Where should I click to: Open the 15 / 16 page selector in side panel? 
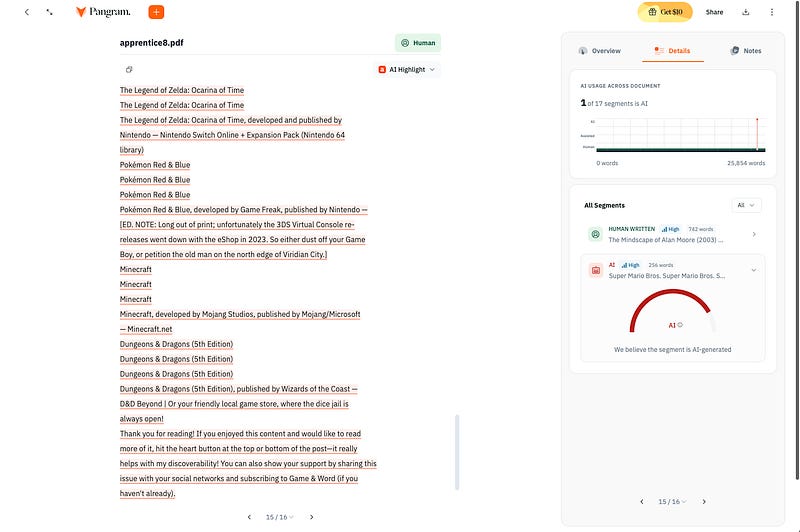click(x=672, y=502)
